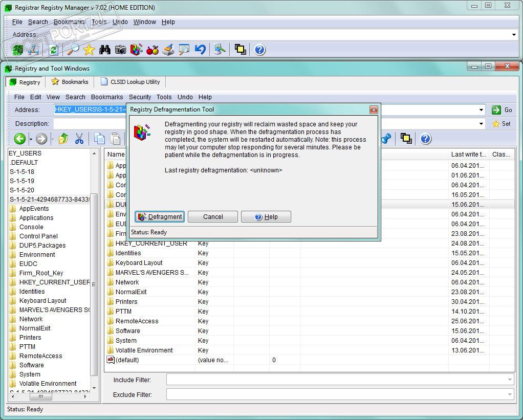Open the View menu

[53, 97]
